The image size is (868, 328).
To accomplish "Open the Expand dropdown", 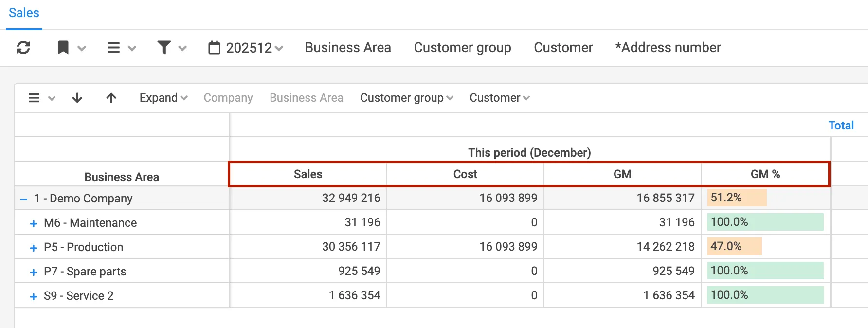I will point(163,98).
